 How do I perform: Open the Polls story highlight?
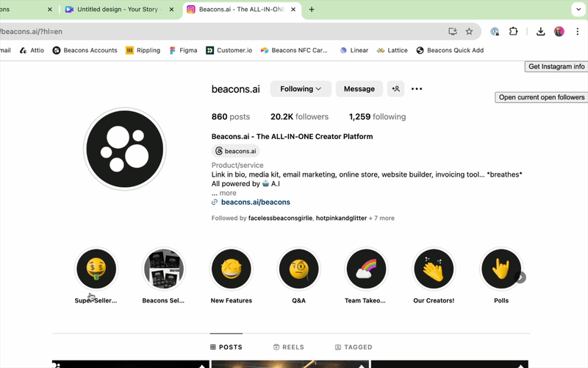pyautogui.click(x=501, y=269)
